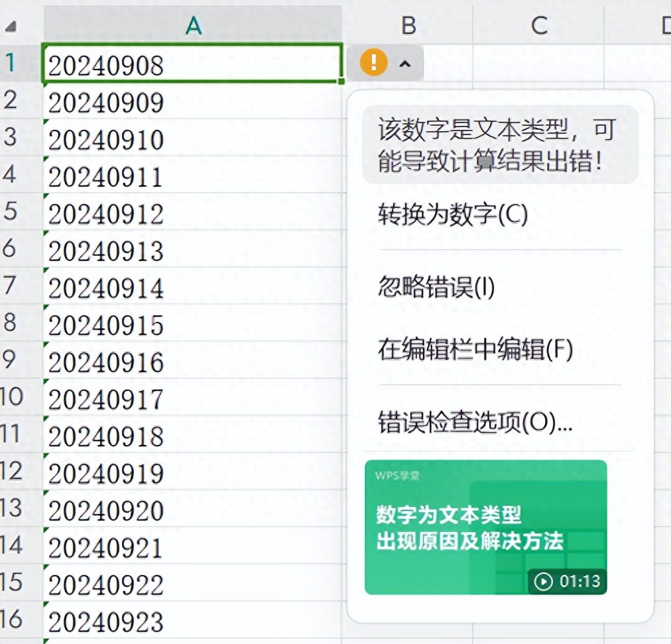Click cell containing 20240910

click(192, 137)
